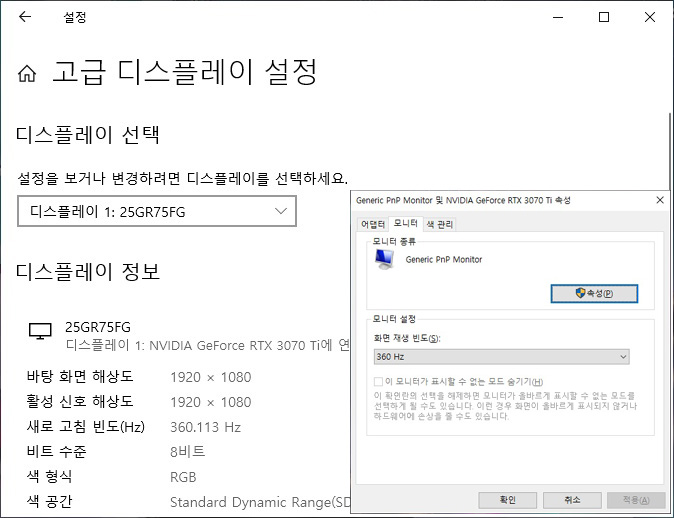Image resolution: width=674 pixels, height=518 pixels.
Task: Click the RGB color format value
Action: [183, 477]
